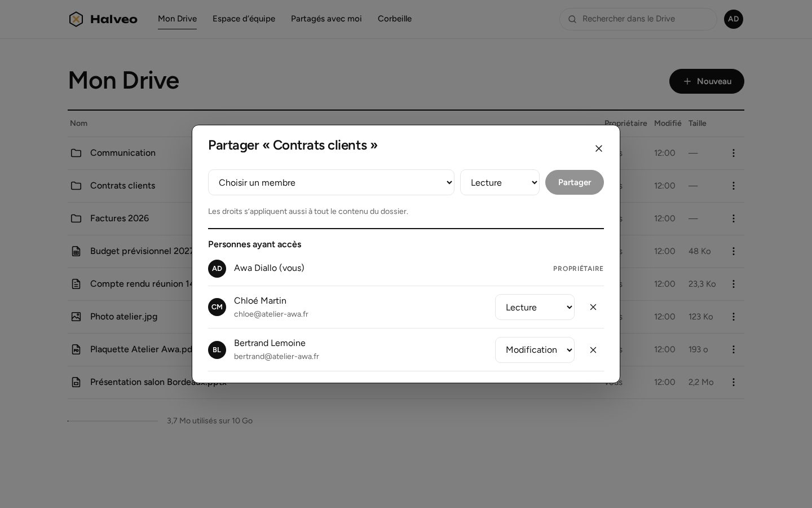Remove Chloé Martin's access with the X
This screenshot has width=812, height=508.
(x=593, y=307)
